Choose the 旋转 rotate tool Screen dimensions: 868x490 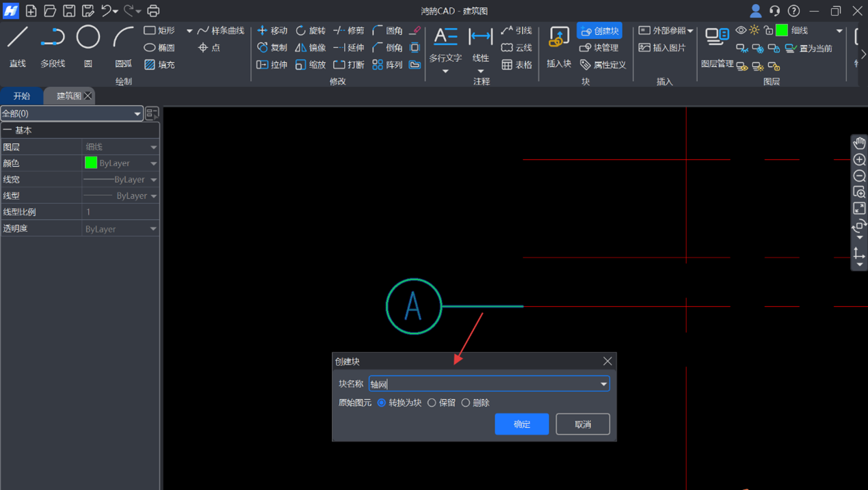[x=311, y=31]
